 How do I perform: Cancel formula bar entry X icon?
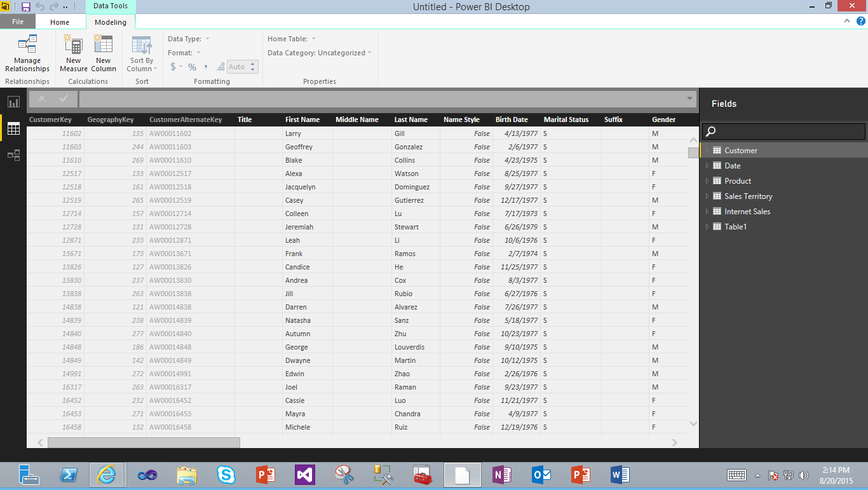point(42,99)
